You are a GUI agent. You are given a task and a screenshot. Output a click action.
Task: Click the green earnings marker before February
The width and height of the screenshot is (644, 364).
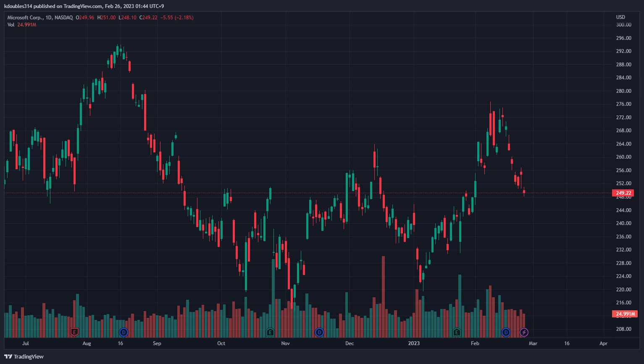(457, 332)
